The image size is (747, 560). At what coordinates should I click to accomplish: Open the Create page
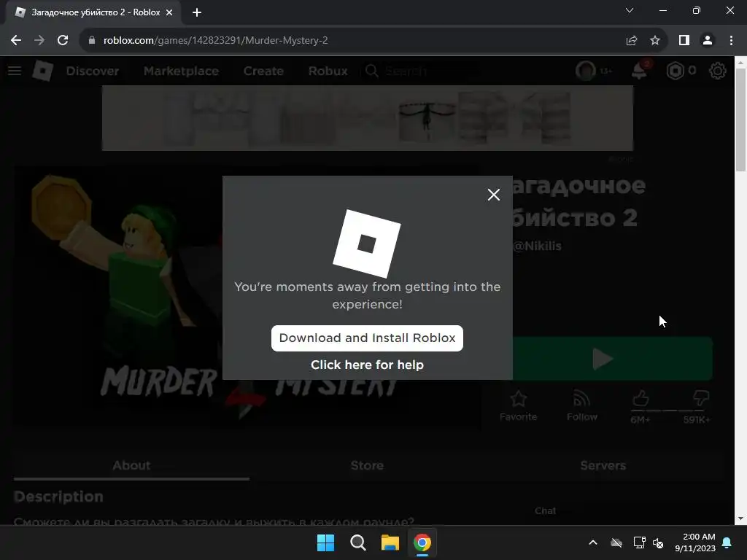coord(263,71)
